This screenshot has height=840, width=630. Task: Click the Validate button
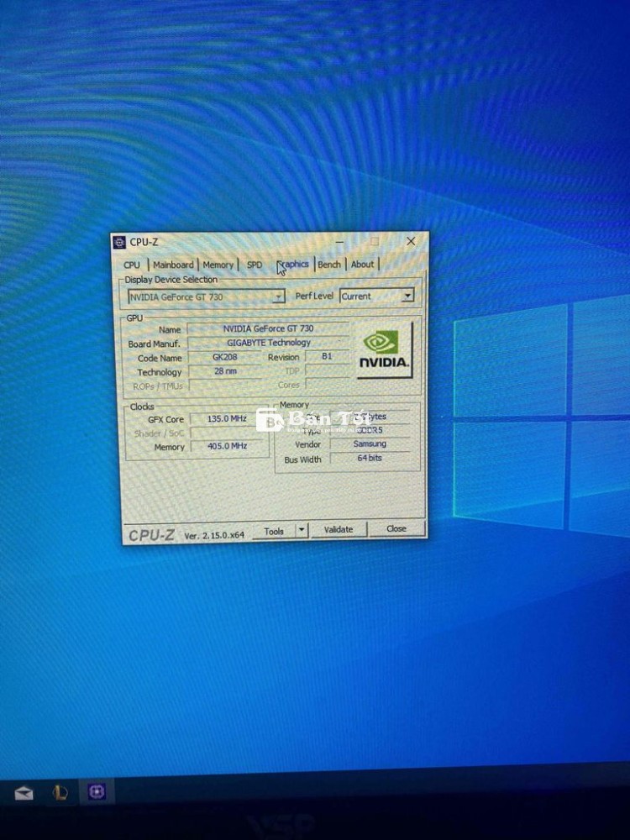click(339, 529)
